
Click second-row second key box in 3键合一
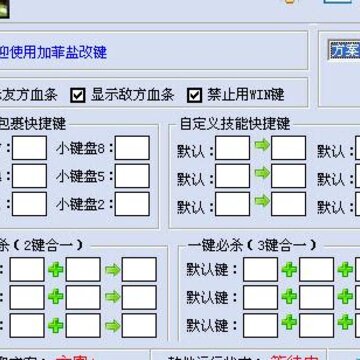click(x=316, y=297)
